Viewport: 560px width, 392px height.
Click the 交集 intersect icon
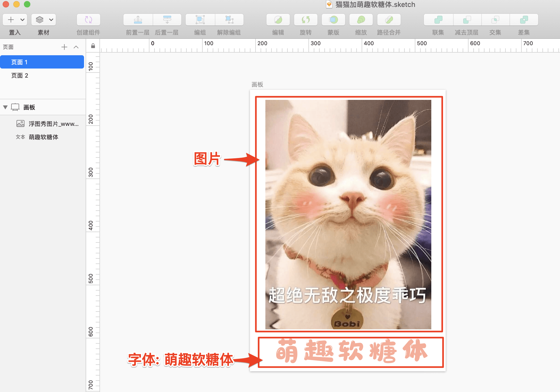tap(495, 20)
